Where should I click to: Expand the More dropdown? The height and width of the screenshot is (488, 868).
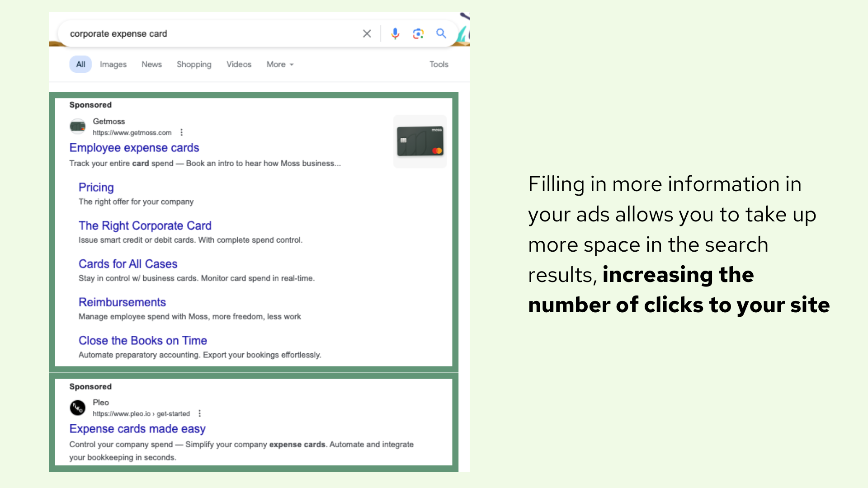tap(280, 64)
